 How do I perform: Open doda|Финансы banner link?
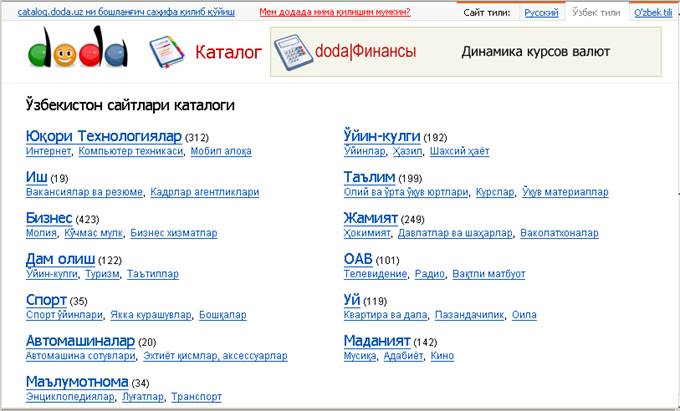365,51
